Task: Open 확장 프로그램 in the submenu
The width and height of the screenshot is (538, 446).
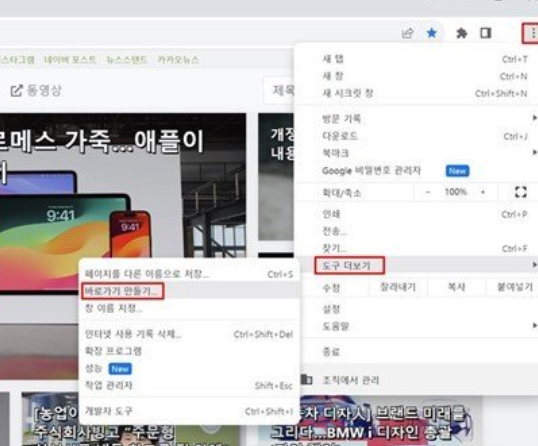Action: (189, 351)
